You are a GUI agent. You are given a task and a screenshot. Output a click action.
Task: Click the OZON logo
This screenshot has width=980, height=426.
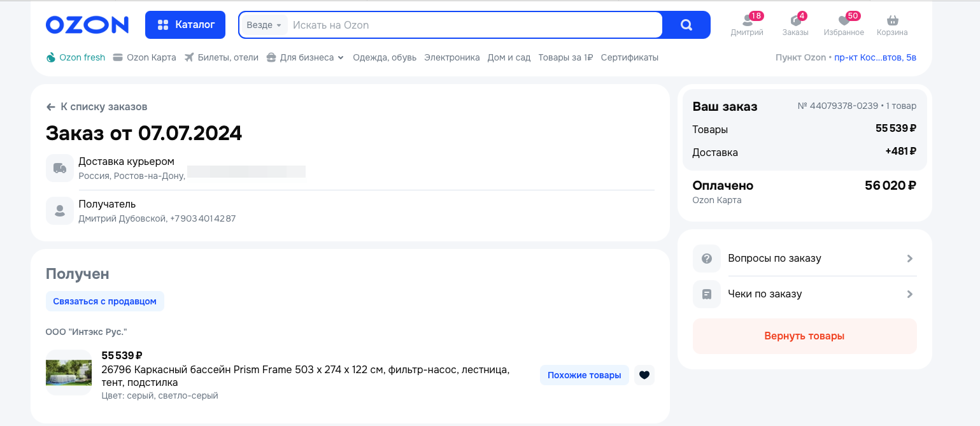click(87, 25)
